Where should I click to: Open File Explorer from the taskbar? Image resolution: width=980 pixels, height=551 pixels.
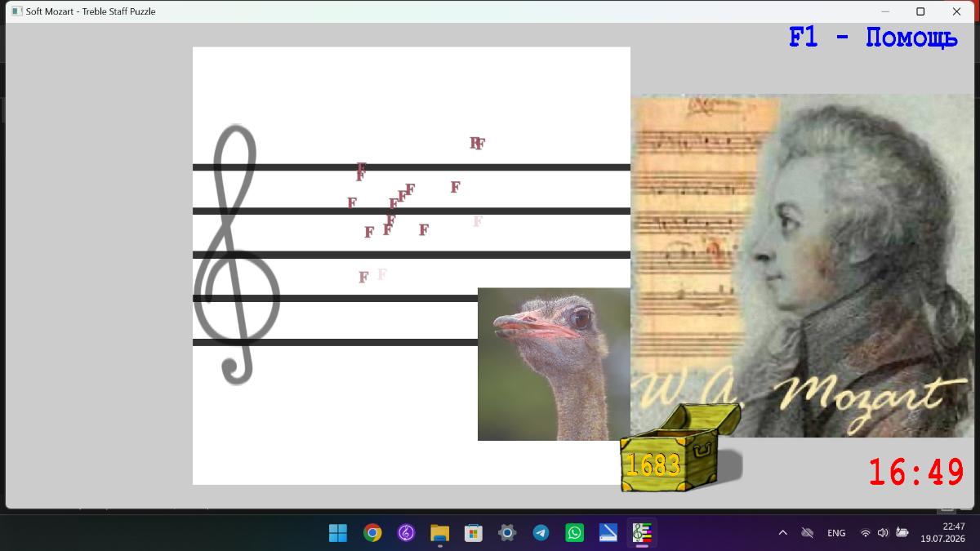pos(440,533)
